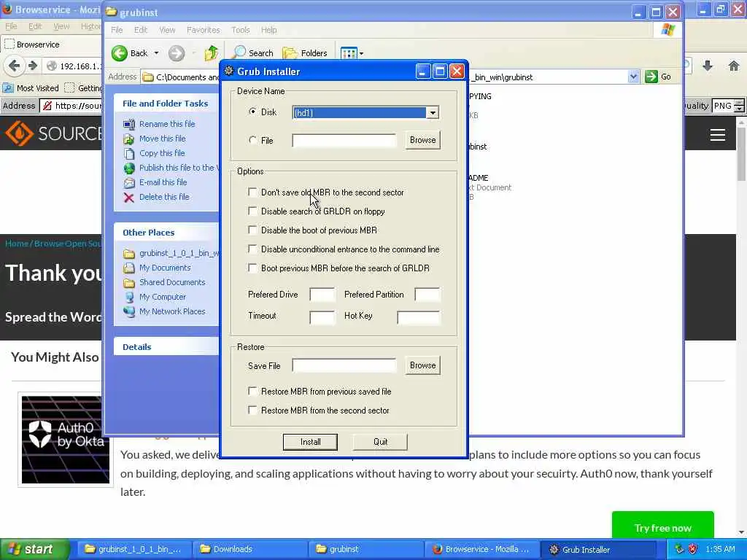Check Restore MBR from the second sector
747x560 pixels.
coord(252,410)
